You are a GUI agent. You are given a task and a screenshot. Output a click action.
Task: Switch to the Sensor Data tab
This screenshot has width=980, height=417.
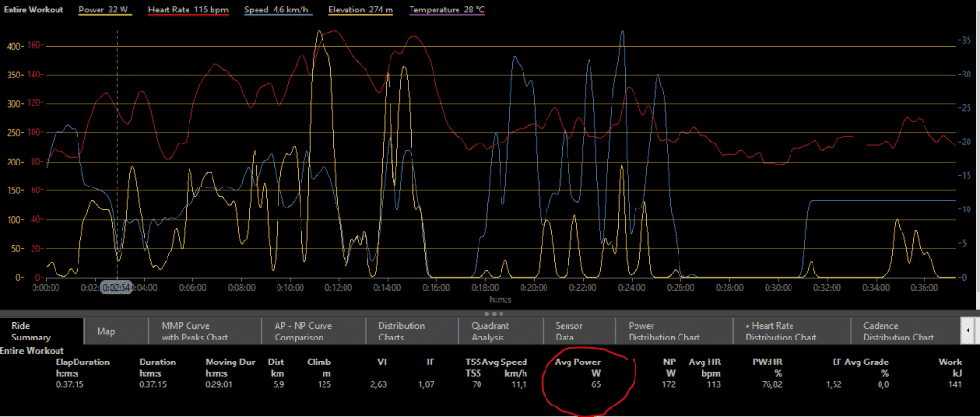pyautogui.click(x=569, y=331)
